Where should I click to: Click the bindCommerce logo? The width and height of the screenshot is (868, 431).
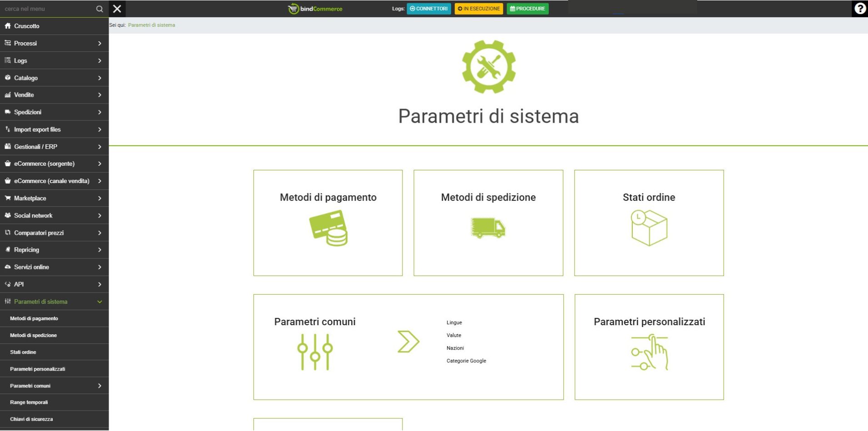click(315, 9)
